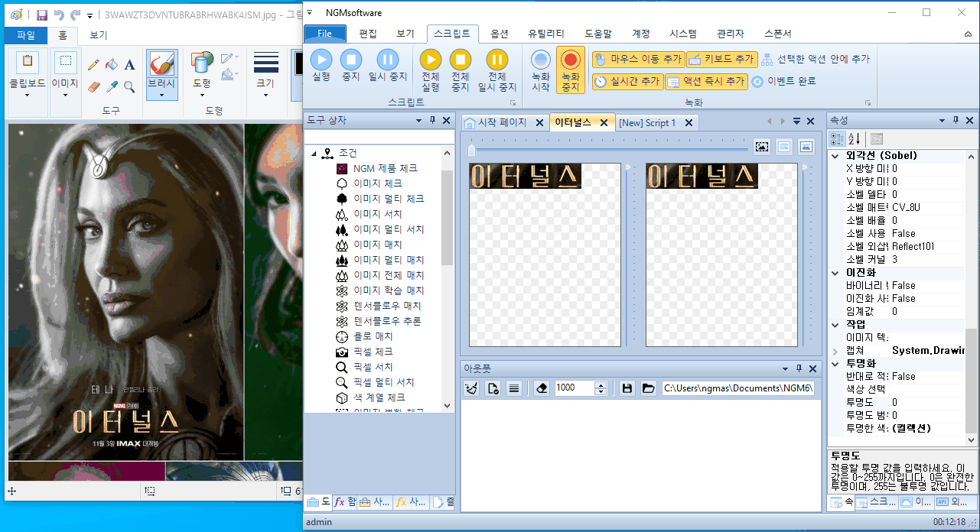Click the output path field C:\Users\ngmas
Viewport: 980px width, 532px height.
click(x=738, y=388)
